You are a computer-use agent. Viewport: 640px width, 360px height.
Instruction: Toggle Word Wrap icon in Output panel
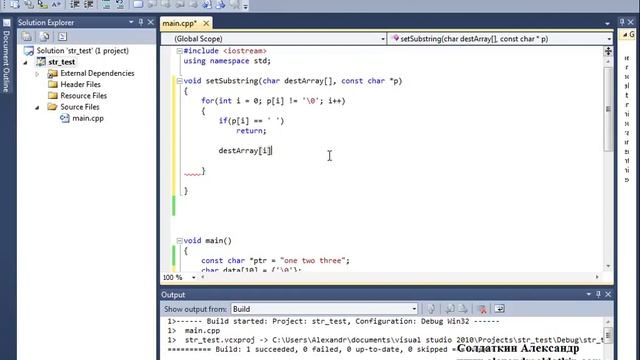tap(500, 309)
